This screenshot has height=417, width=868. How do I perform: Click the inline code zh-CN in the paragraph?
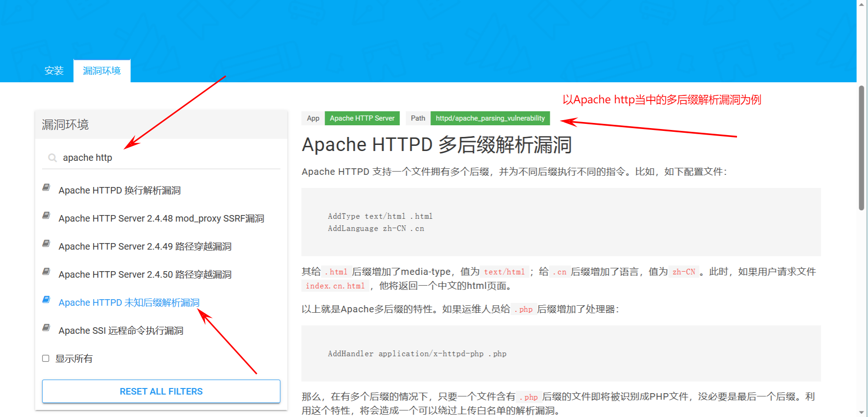[x=684, y=272]
